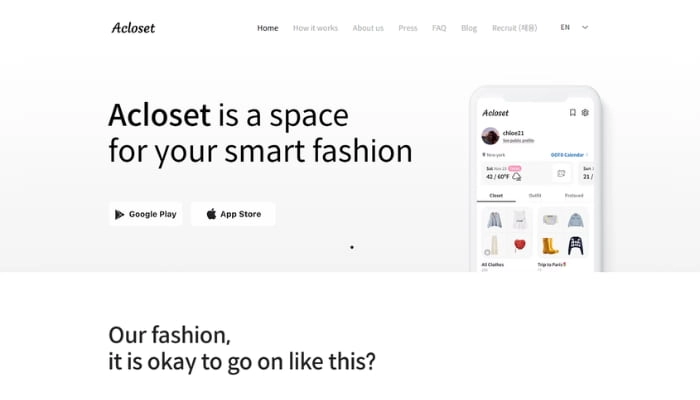
Task: Select the Closet tab in phone mockup
Action: [x=496, y=196]
